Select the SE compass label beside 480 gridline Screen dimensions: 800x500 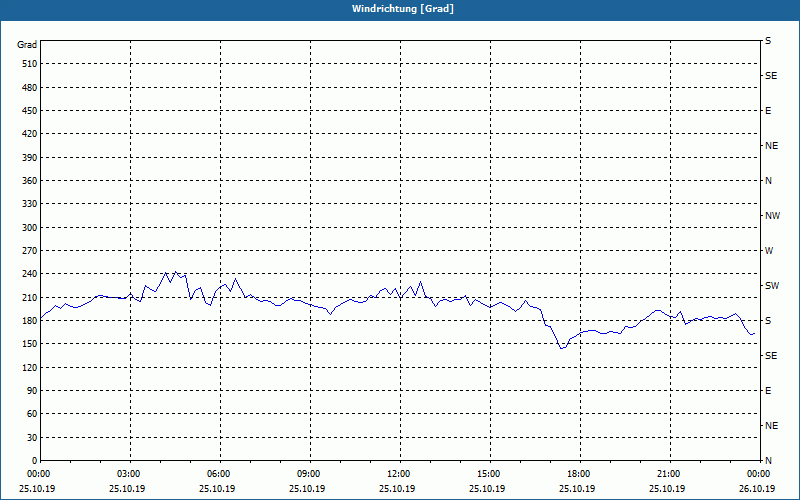771,76
